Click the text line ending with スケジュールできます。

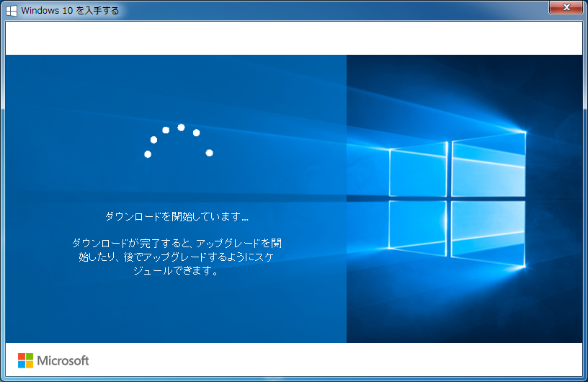pos(177,272)
